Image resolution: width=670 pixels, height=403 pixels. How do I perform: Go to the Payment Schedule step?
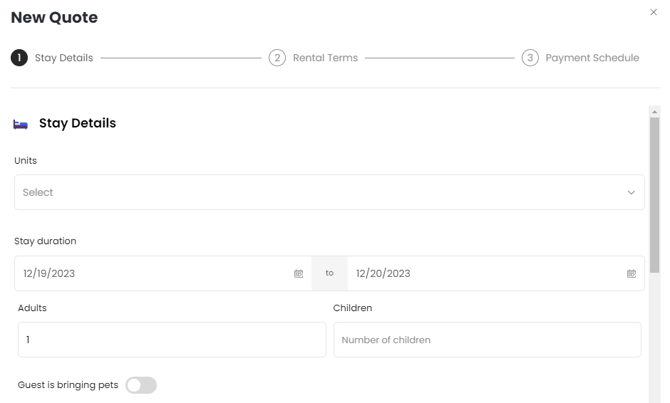pyautogui.click(x=592, y=58)
